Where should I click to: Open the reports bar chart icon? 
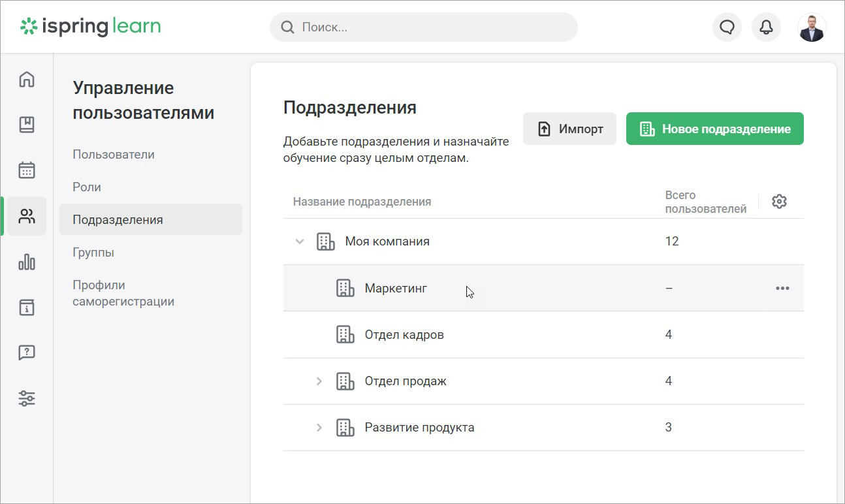[x=27, y=262]
